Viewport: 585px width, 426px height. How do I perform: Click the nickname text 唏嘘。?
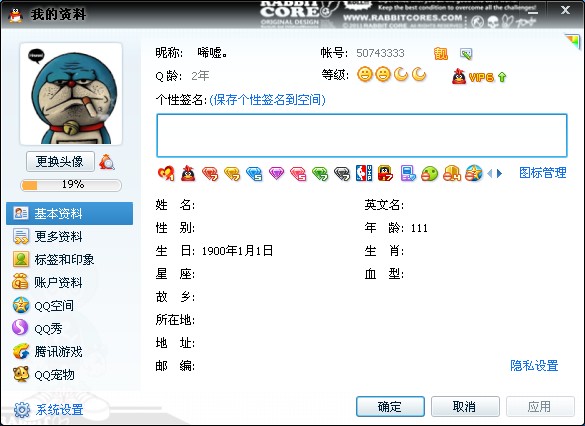(x=213, y=53)
